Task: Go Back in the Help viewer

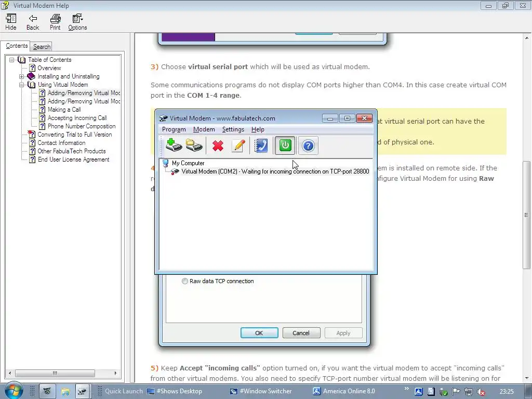Action: (33, 22)
